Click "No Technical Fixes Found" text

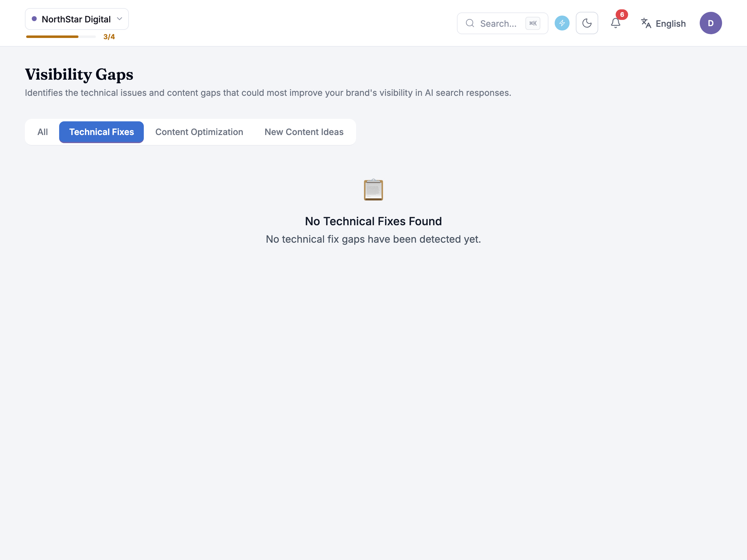373,221
